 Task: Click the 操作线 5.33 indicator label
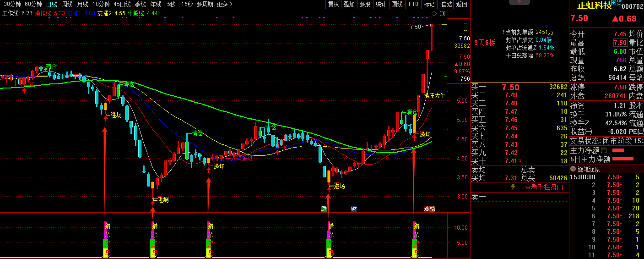[x=50, y=13]
